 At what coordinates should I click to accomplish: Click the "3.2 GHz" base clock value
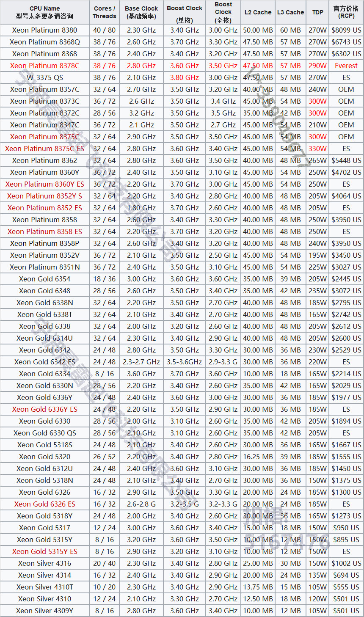point(141,113)
